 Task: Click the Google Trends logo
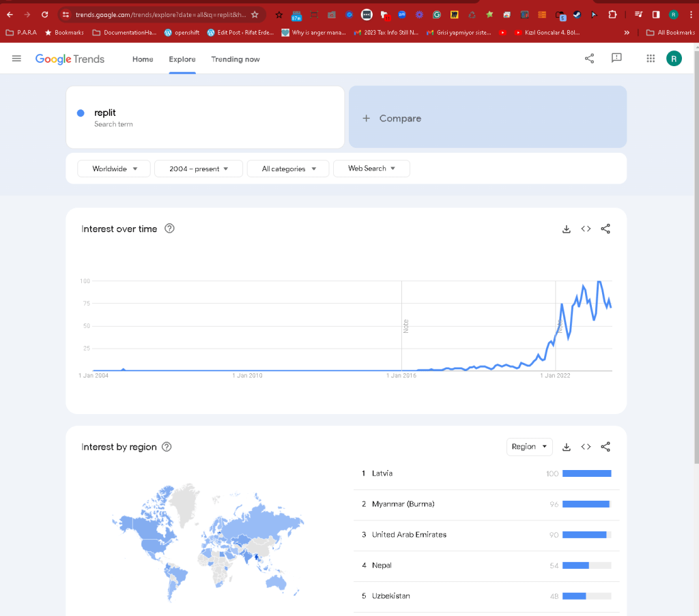70,59
